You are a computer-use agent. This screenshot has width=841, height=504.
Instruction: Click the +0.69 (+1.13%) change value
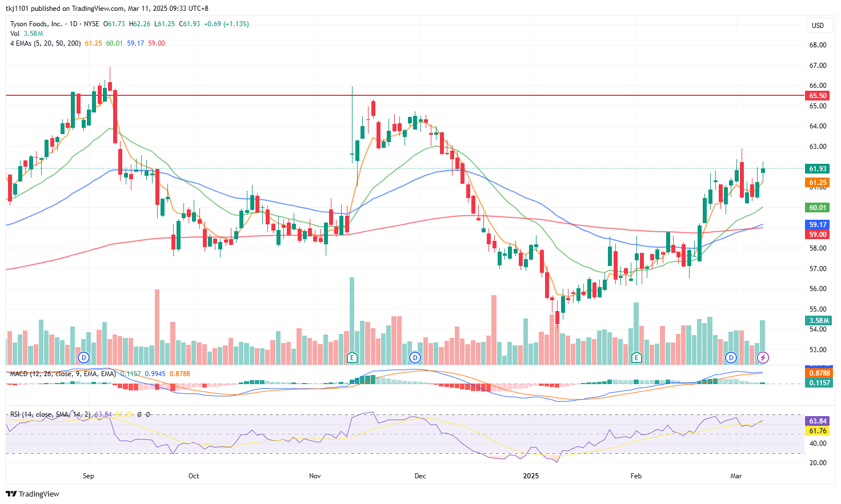227,24
